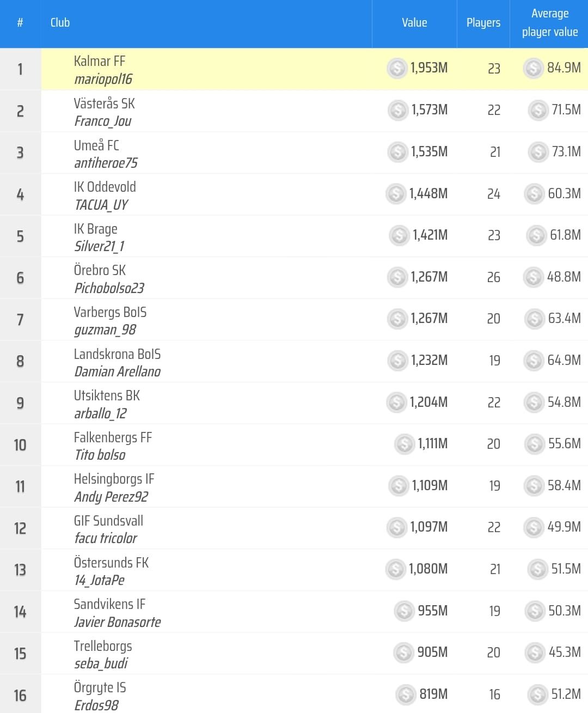
Task: Sort table by Players column header
Action: coord(483,23)
